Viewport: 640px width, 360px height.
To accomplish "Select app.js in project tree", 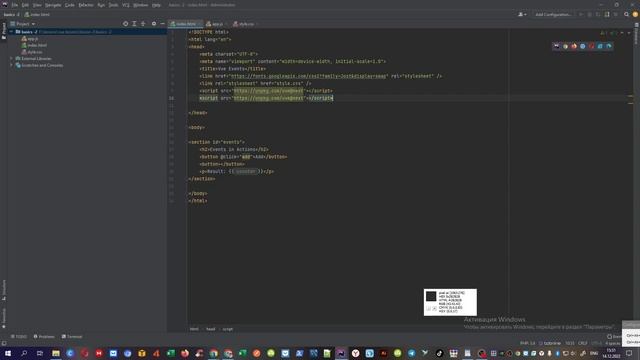I will click(30, 38).
